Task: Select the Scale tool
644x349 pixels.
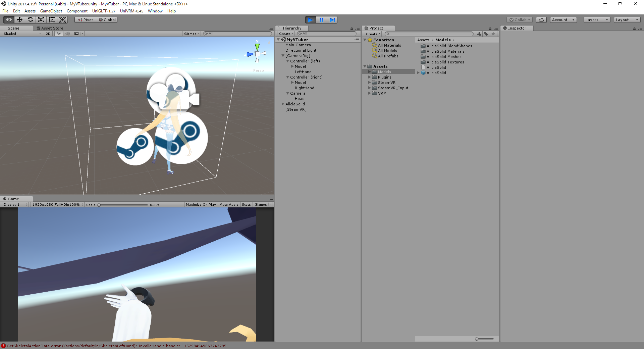Action: click(x=41, y=19)
